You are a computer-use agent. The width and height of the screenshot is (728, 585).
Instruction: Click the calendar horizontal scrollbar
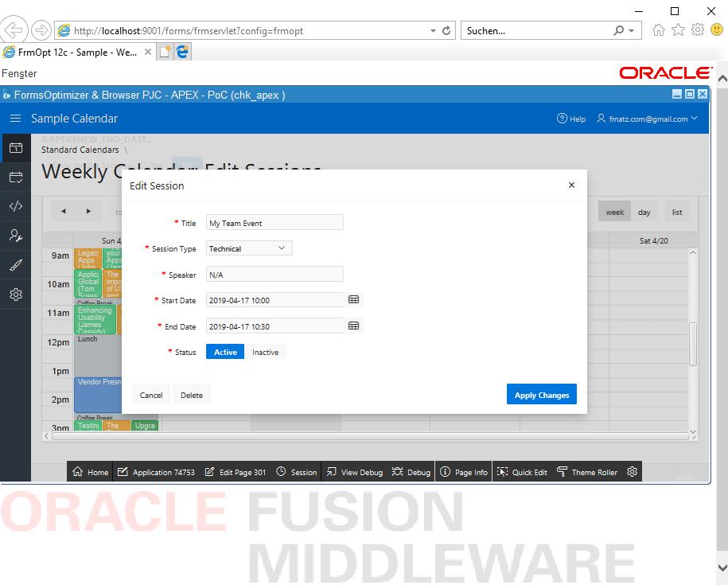click(370, 436)
